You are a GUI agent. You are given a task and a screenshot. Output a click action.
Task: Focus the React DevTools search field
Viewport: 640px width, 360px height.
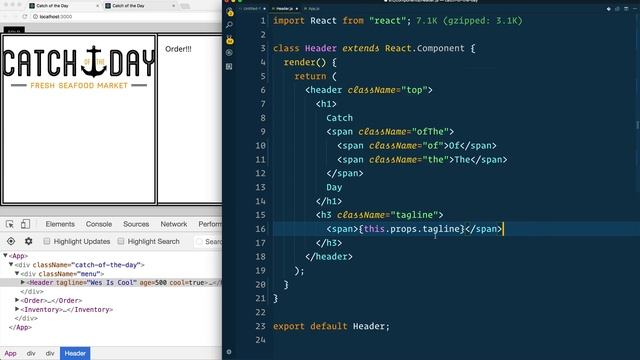(x=209, y=242)
